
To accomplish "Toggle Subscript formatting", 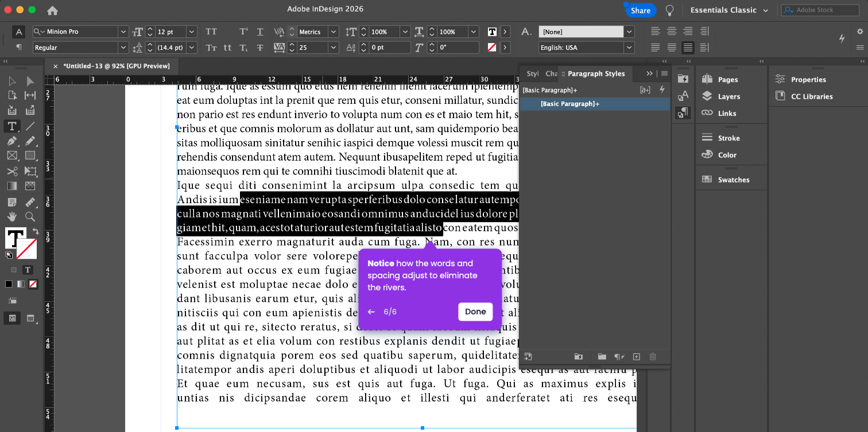I will (x=243, y=48).
